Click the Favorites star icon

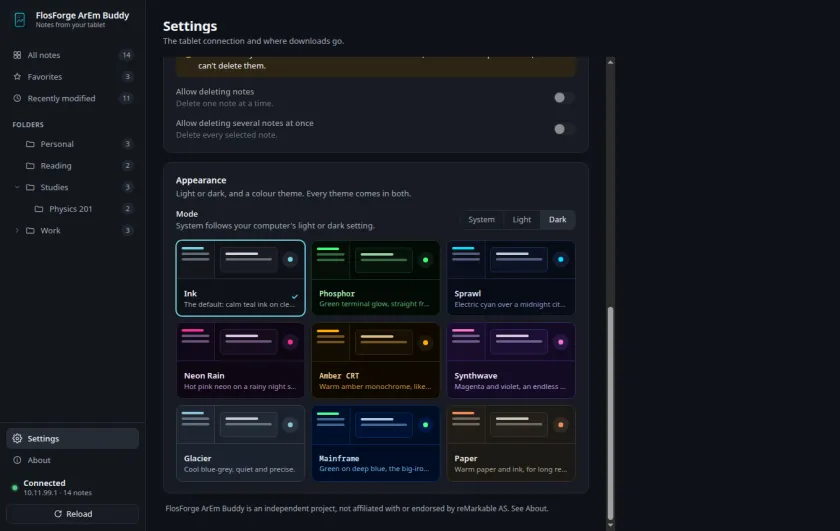tap(17, 77)
